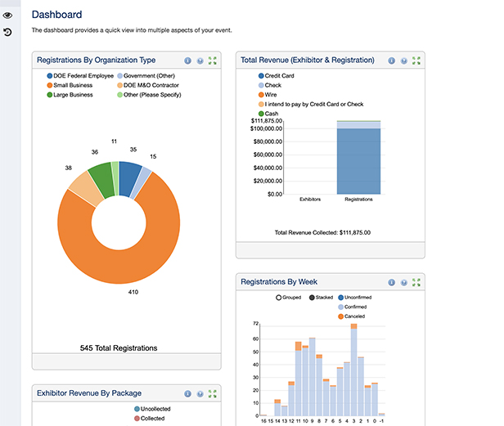Expand the Registrations By Week panel
The width and height of the screenshot is (504, 426).
pos(416,282)
